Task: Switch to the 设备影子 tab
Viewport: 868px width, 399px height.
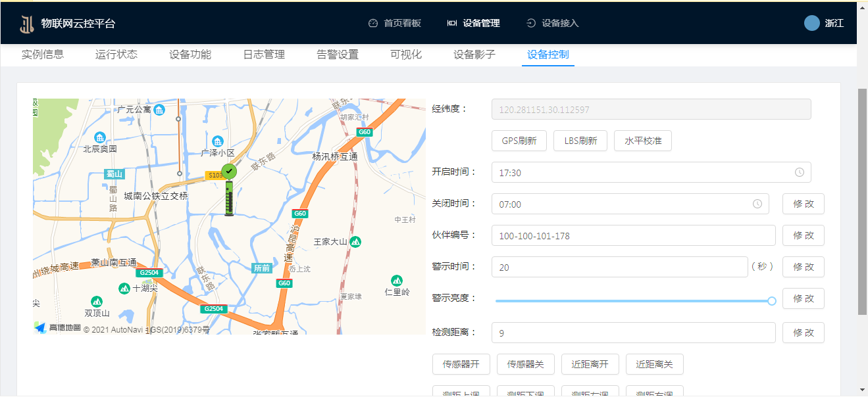Action: coord(474,55)
